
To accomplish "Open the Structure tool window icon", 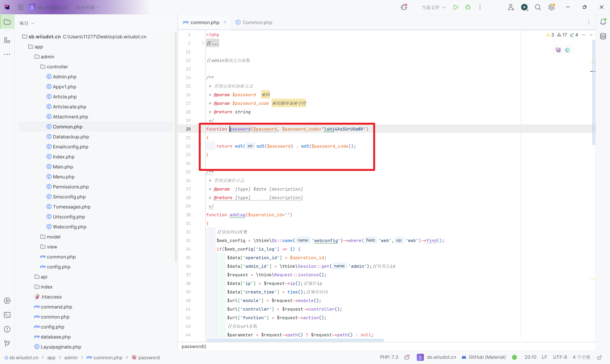I will click(7, 40).
